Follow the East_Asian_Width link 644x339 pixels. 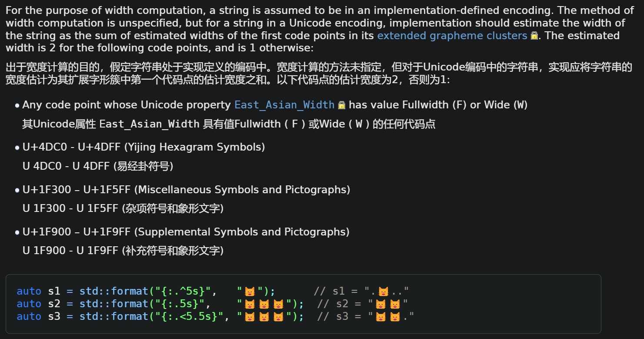click(x=284, y=105)
